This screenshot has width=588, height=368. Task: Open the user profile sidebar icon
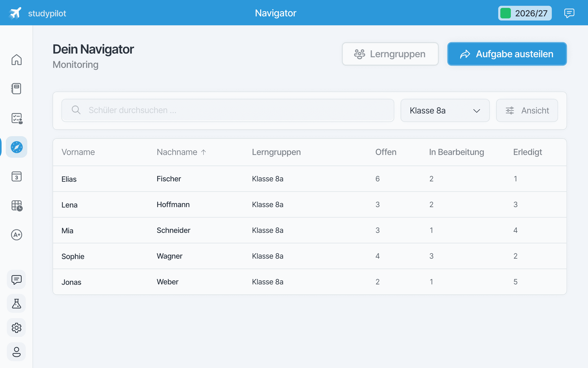coord(16,352)
